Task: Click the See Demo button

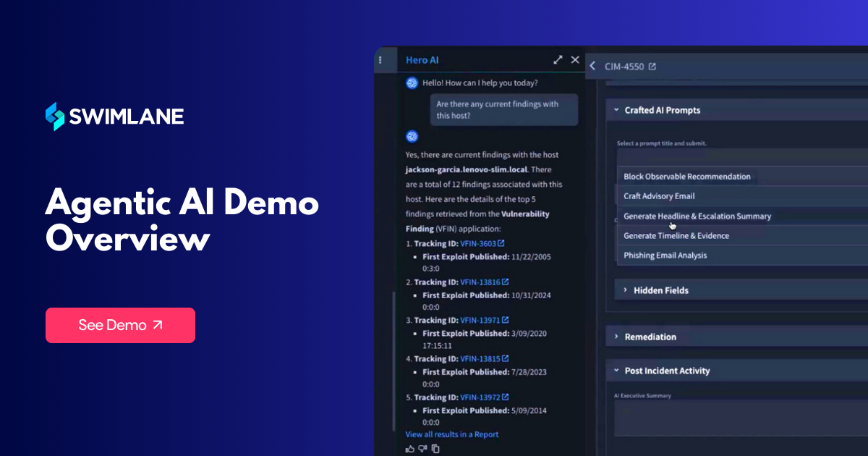Action: coord(120,325)
